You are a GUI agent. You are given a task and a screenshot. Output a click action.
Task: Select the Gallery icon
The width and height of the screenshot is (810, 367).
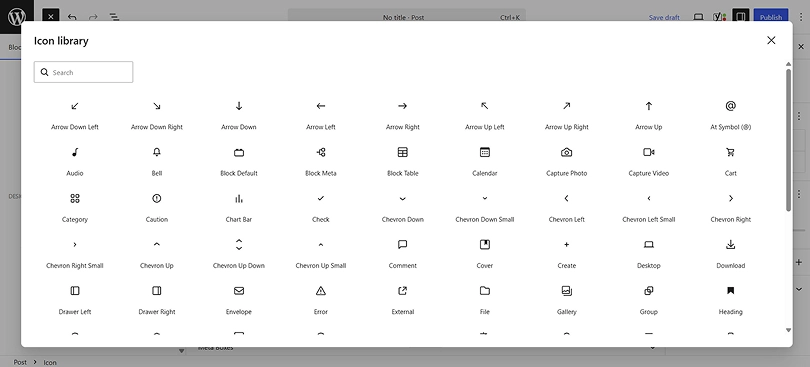[x=567, y=291]
